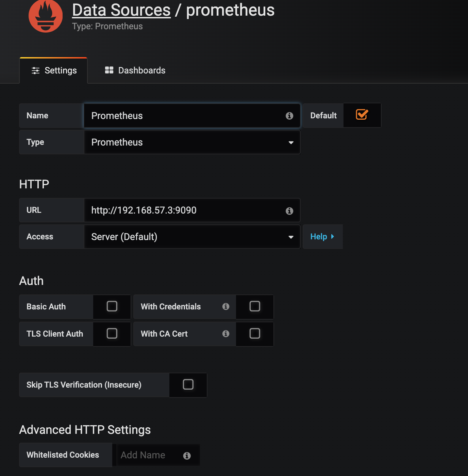This screenshot has height=476, width=468.
Task: Click the info icon in URL field
Action: tap(289, 211)
